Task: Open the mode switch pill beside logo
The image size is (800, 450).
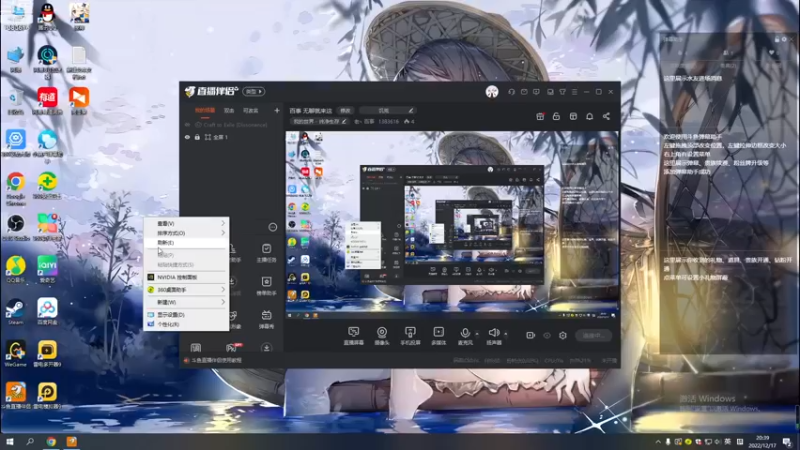Action: point(254,92)
